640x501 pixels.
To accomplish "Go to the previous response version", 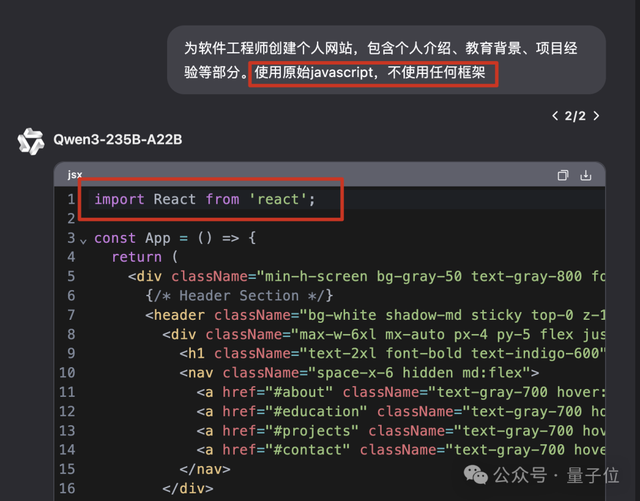I will tap(555, 116).
